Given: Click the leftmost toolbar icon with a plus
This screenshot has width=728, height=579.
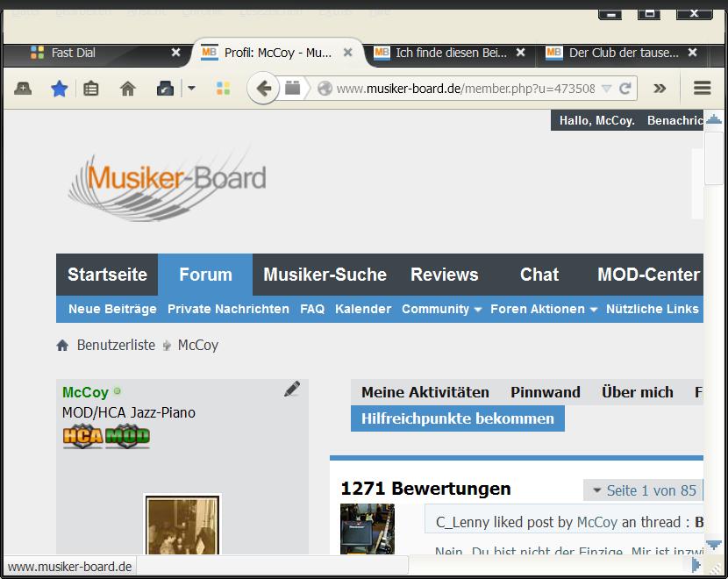Looking at the screenshot, I should click(23, 89).
